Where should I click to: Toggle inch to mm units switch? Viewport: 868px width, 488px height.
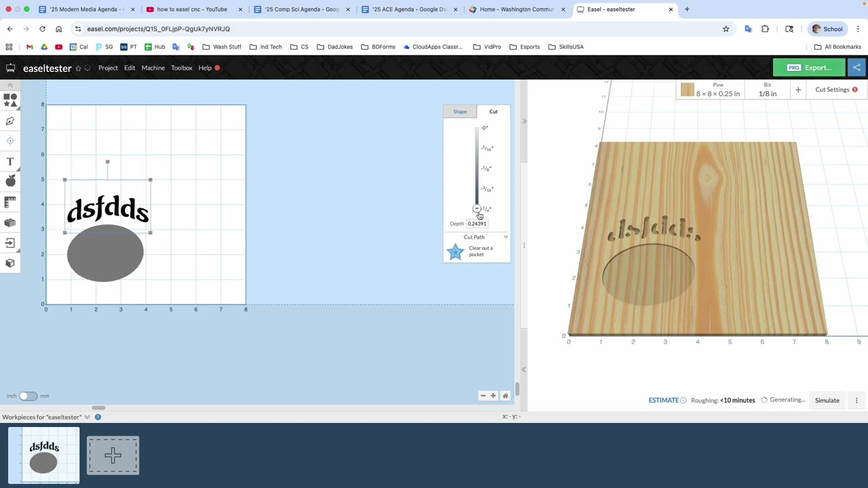(28, 396)
